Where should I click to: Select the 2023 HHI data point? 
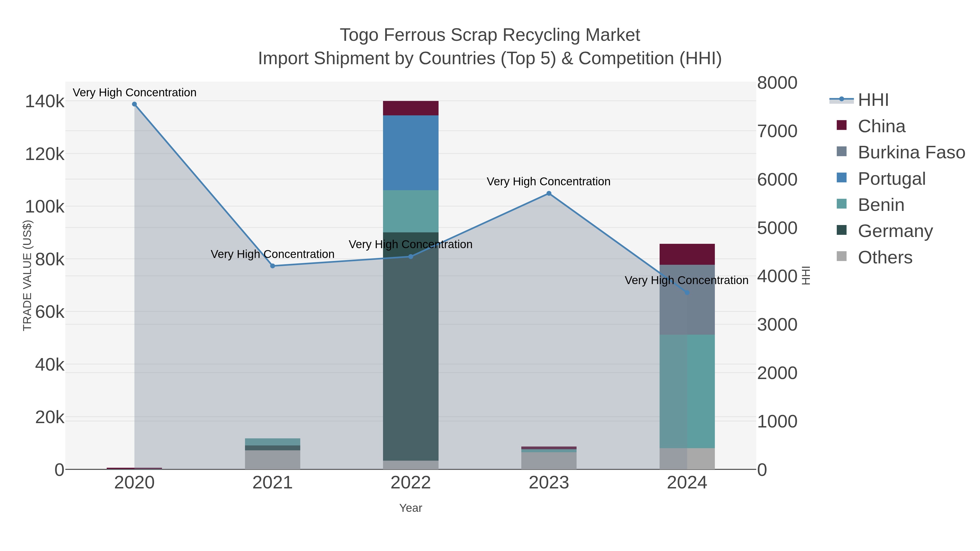[x=549, y=193]
